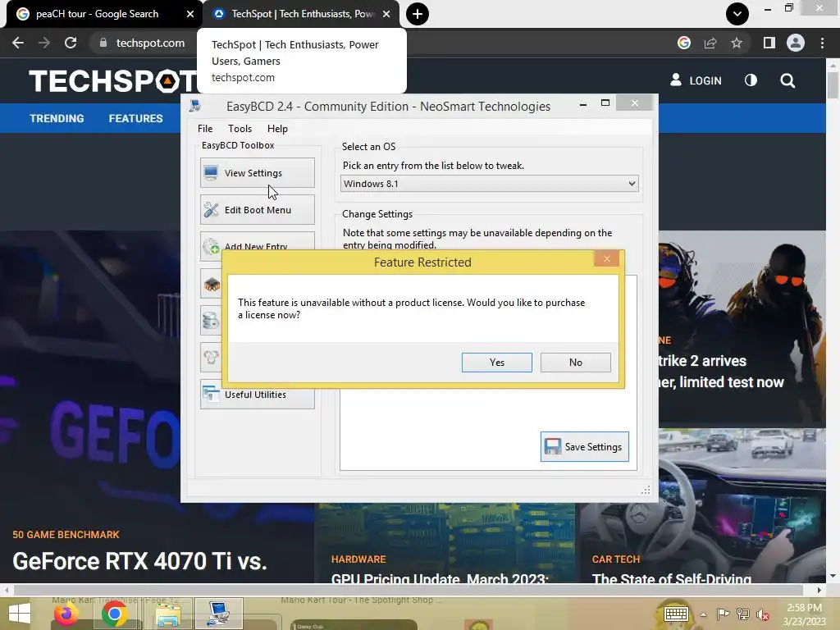Open The State of Self-Driving article
Screen dimensions: 840x630
[x=671, y=578]
